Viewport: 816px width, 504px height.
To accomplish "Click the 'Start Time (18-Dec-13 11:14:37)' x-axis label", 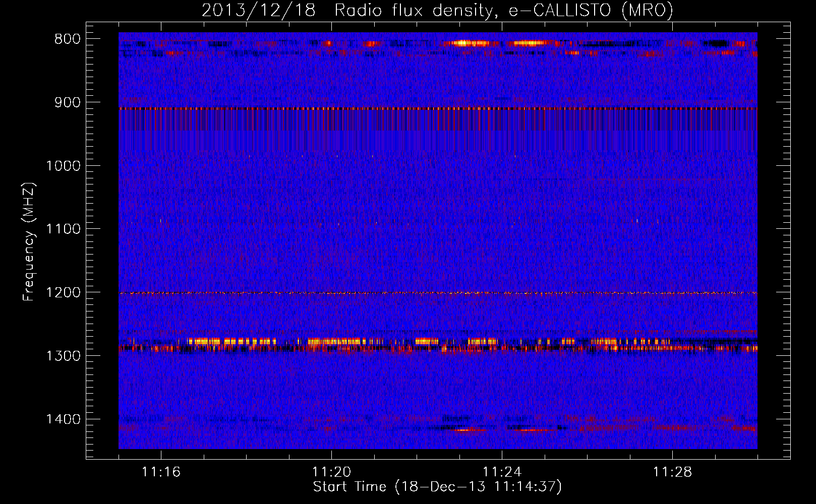I will [x=437, y=487].
